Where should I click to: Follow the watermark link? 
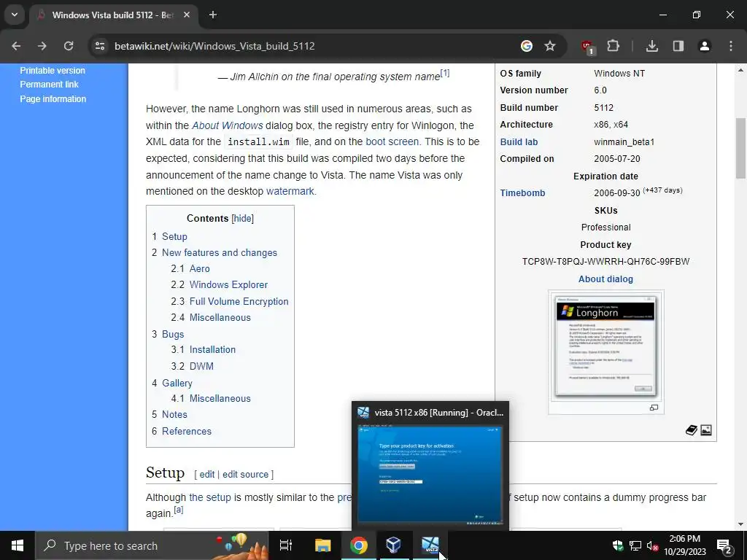(x=290, y=191)
